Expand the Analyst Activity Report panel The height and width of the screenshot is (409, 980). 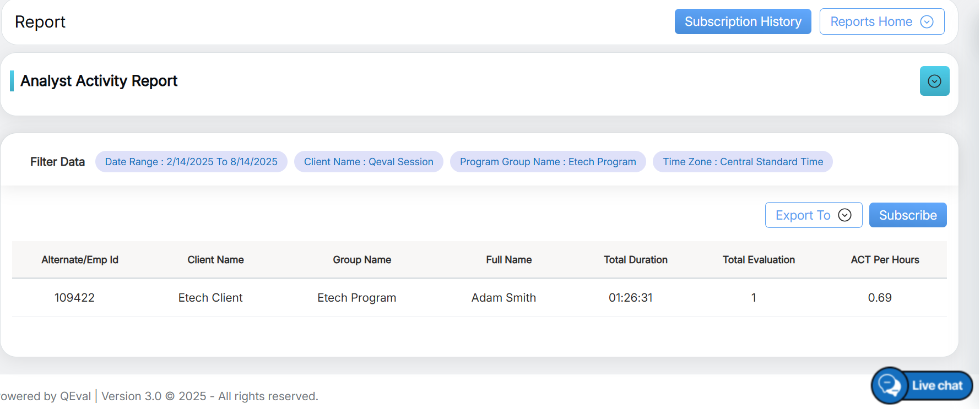click(934, 81)
